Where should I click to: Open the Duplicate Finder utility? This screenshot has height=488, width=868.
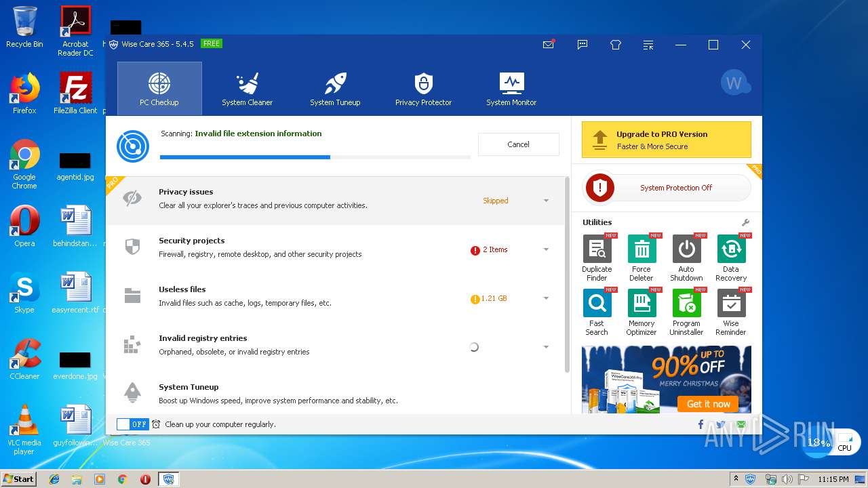tap(597, 258)
